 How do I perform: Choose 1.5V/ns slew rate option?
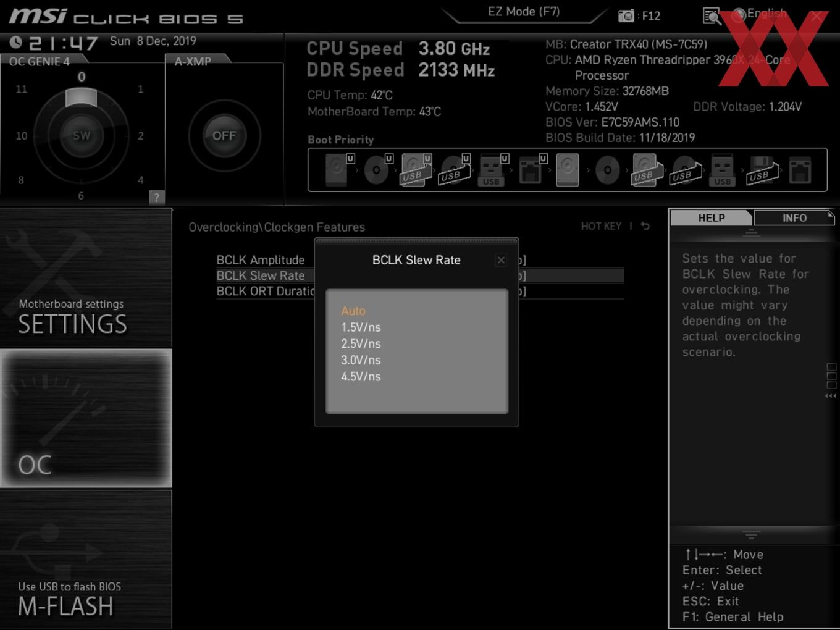361,327
